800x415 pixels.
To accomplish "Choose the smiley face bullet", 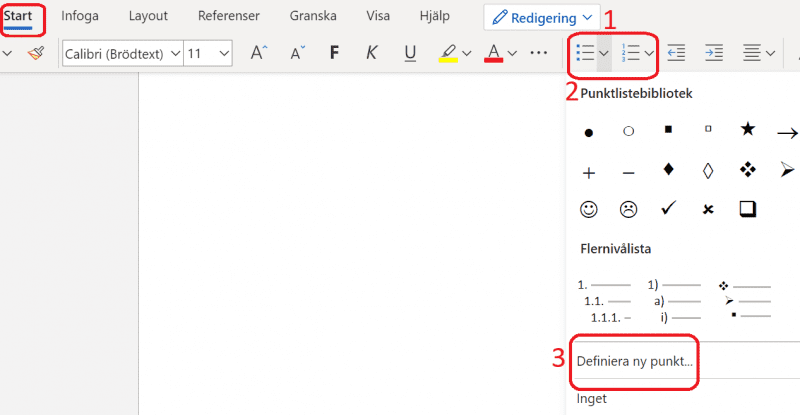I will pyautogui.click(x=589, y=209).
